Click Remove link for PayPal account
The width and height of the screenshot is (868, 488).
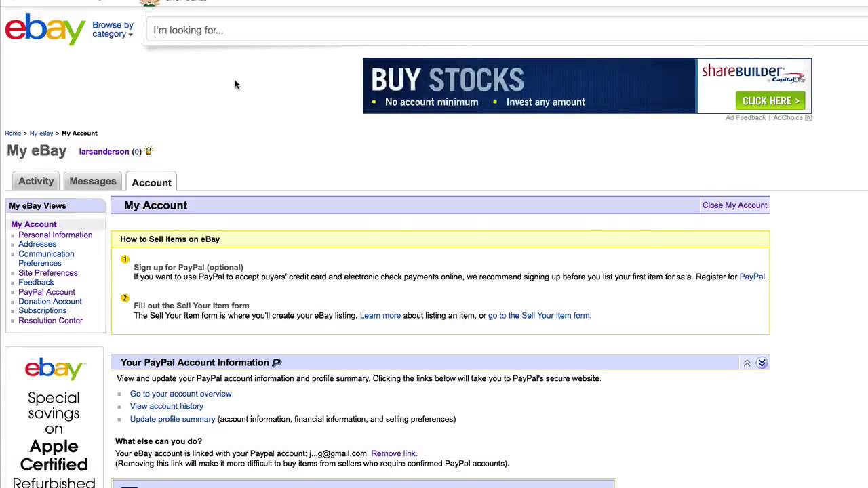coord(394,453)
